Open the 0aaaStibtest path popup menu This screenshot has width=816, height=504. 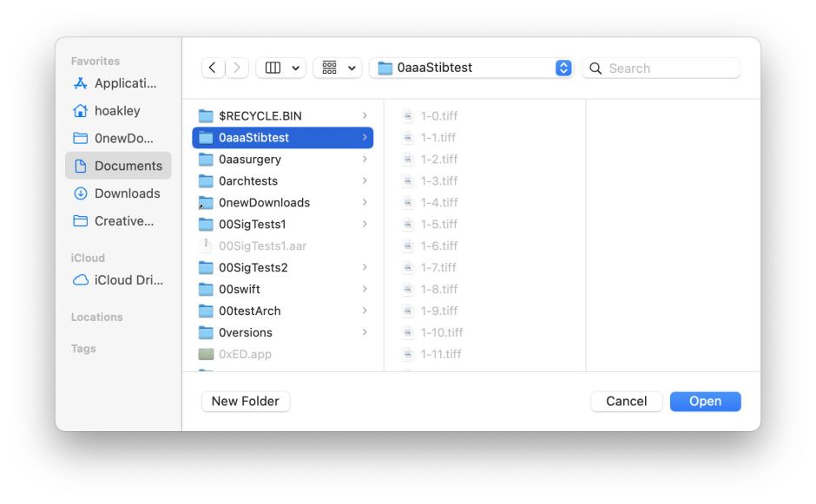(563, 68)
